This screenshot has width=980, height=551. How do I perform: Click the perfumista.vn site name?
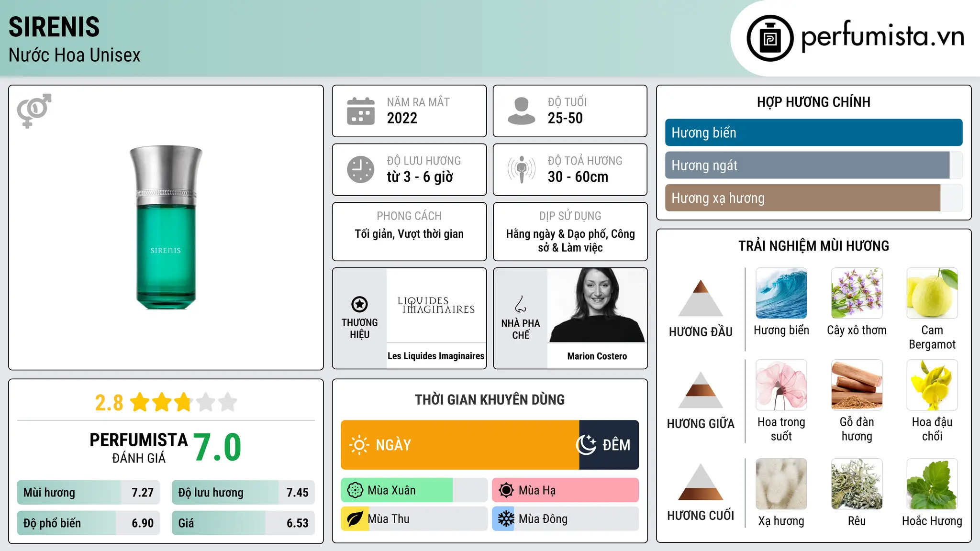[x=883, y=36]
